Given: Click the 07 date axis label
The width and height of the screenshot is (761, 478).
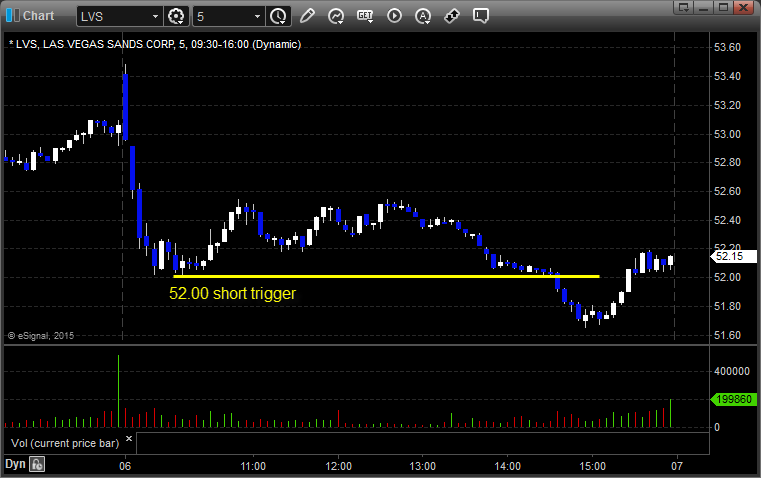Looking at the screenshot, I should [677, 466].
